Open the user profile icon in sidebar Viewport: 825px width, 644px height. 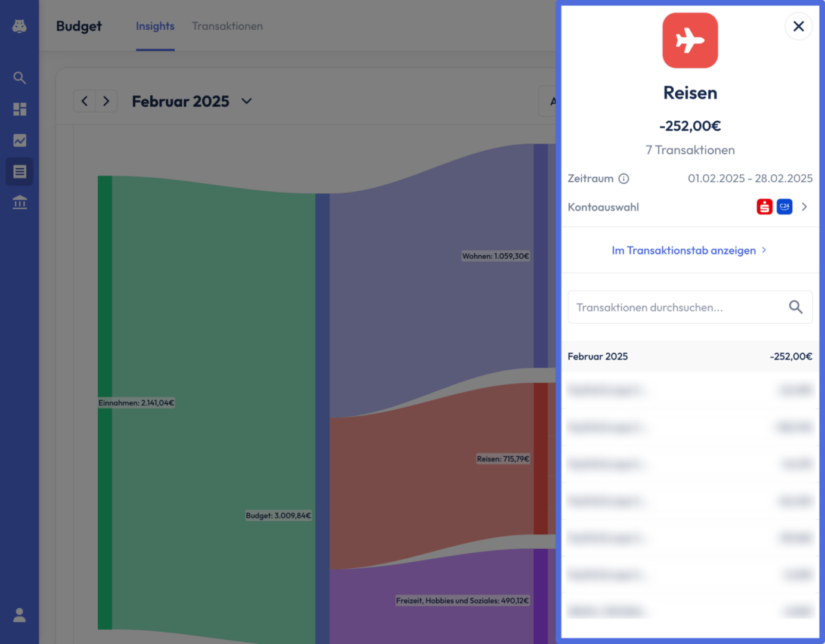[x=20, y=615]
